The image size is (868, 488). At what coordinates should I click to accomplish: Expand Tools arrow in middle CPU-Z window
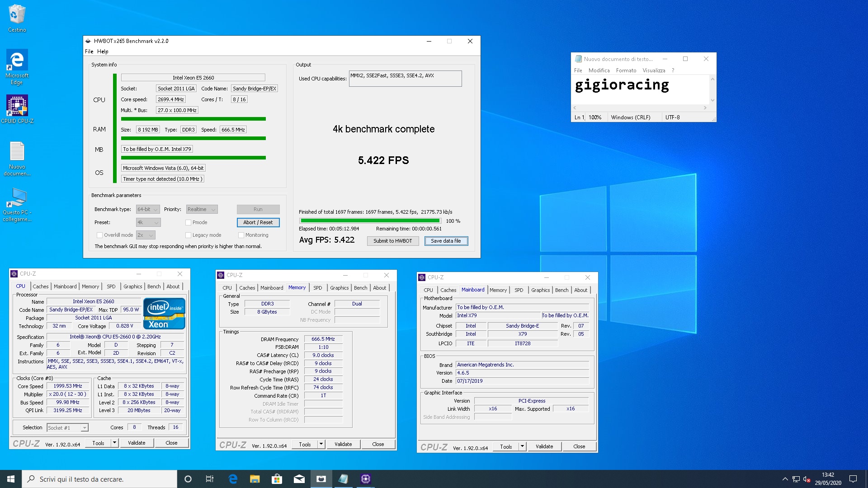[321, 444]
